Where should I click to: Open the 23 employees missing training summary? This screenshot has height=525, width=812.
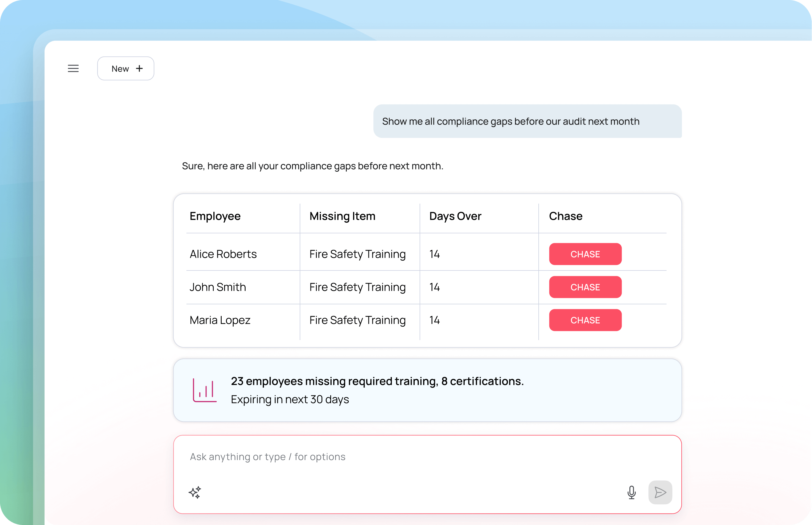[377, 381]
